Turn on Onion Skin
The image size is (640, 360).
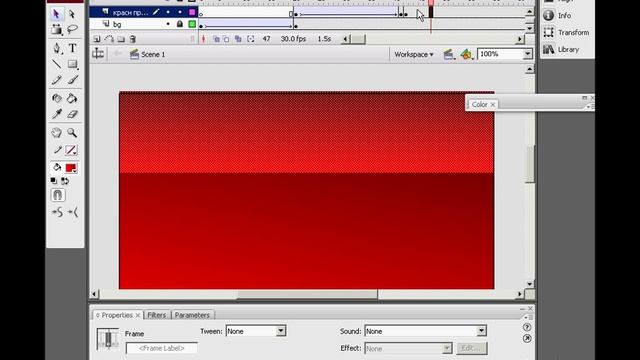click(216, 39)
